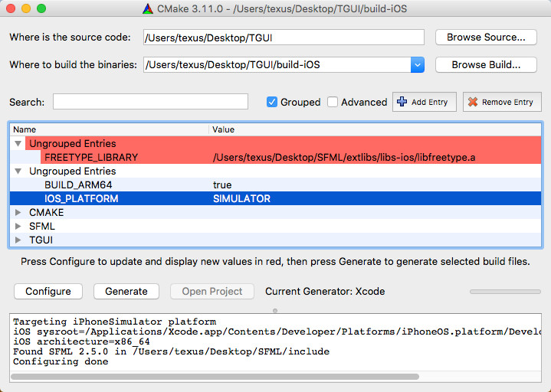This screenshot has height=392, width=551.
Task: Click the CMake logo in title bar
Action: 148,8
